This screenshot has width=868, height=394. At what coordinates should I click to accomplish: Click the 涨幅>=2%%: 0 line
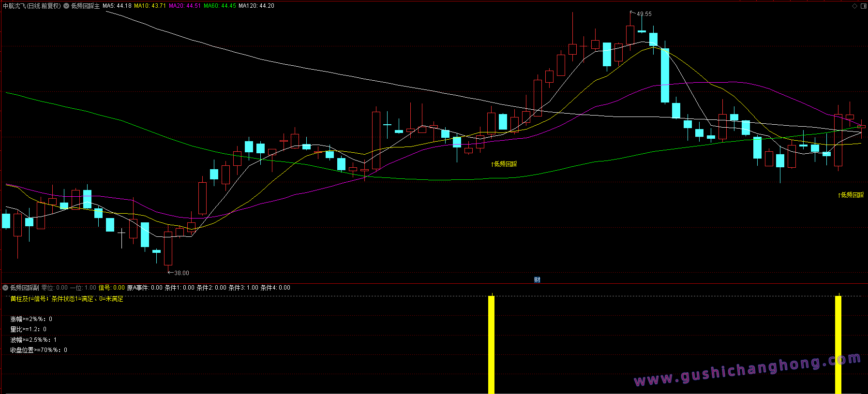coord(31,319)
